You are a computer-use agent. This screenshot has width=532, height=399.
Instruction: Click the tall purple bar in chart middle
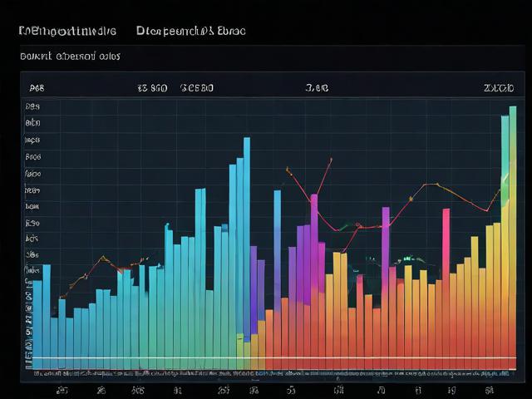click(x=314, y=249)
